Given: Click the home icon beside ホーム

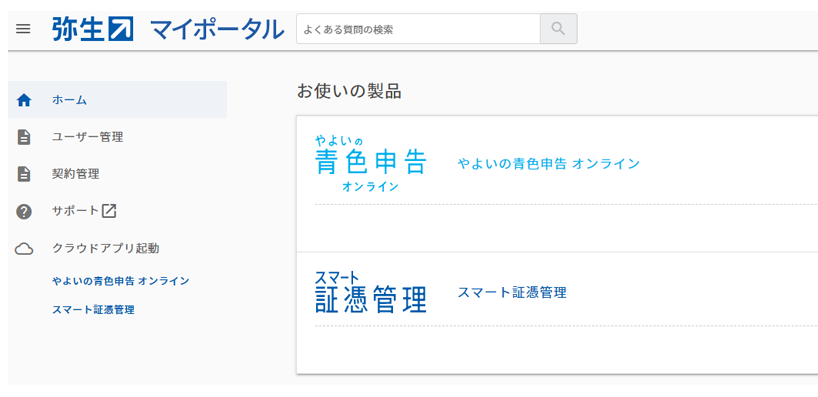Looking at the screenshot, I should [24, 100].
